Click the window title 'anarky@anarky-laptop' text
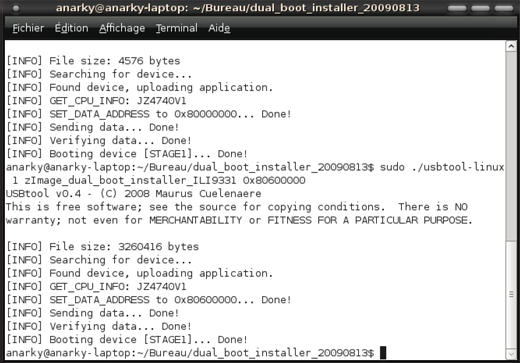This screenshot has height=363, width=520. 238,8
